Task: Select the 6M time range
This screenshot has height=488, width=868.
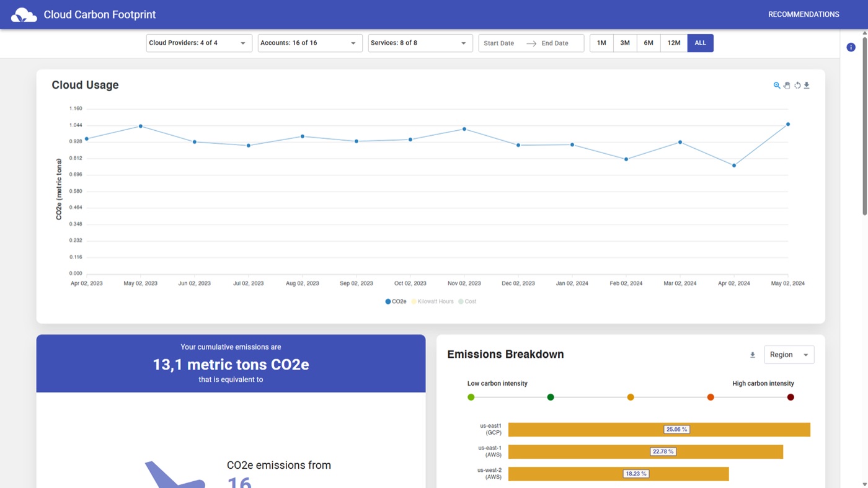Action: point(649,43)
